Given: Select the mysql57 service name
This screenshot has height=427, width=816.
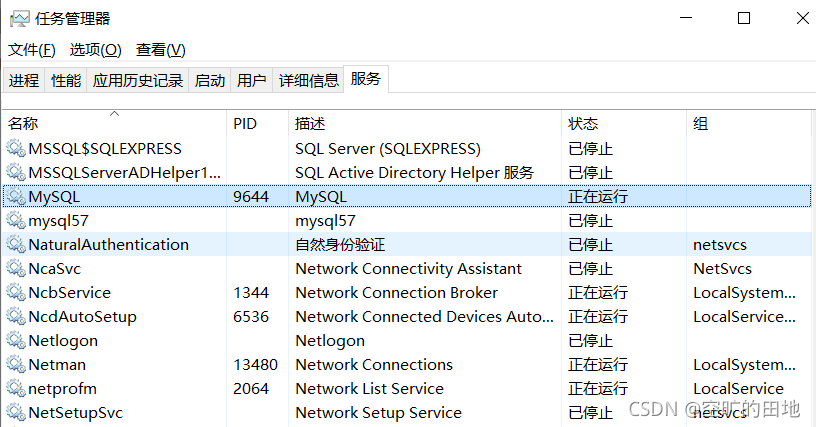Looking at the screenshot, I should point(58,221).
